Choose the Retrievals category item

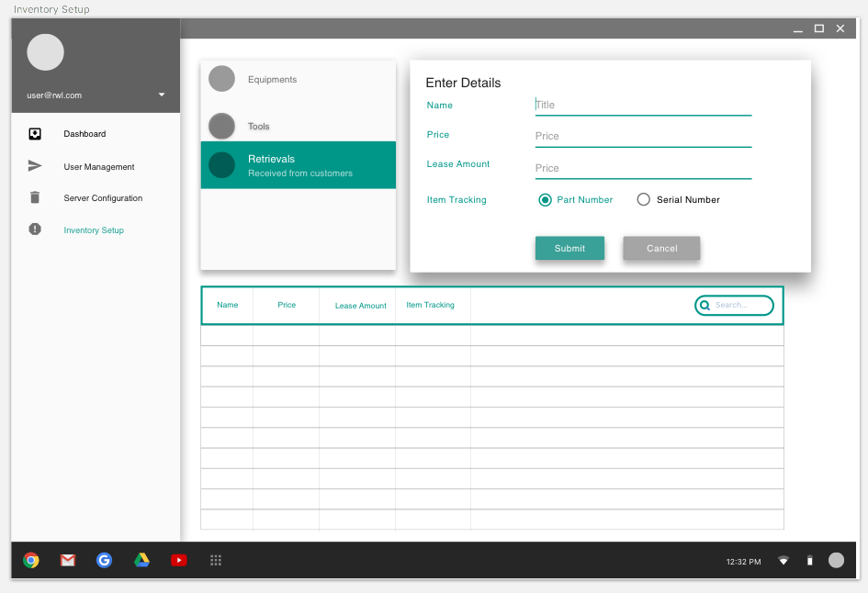[298, 165]
